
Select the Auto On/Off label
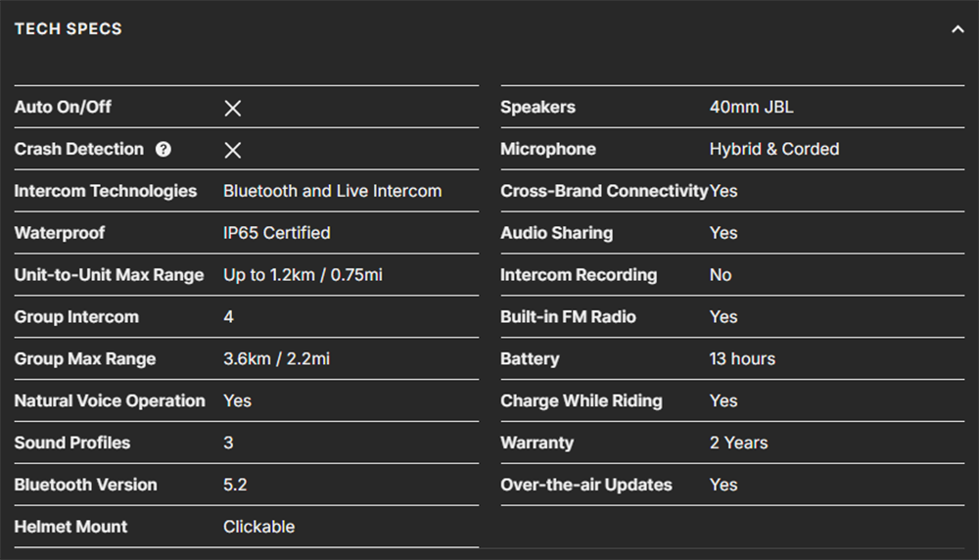(x=63, y=107)
